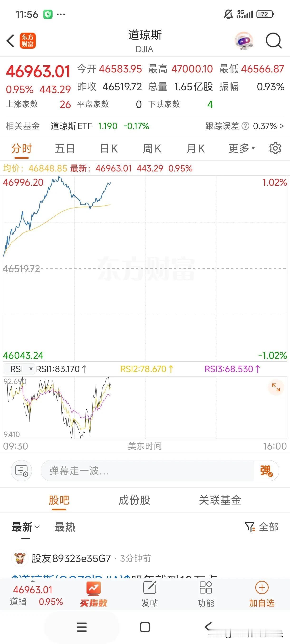Open the robot assistant avatar

click(244, 41)
